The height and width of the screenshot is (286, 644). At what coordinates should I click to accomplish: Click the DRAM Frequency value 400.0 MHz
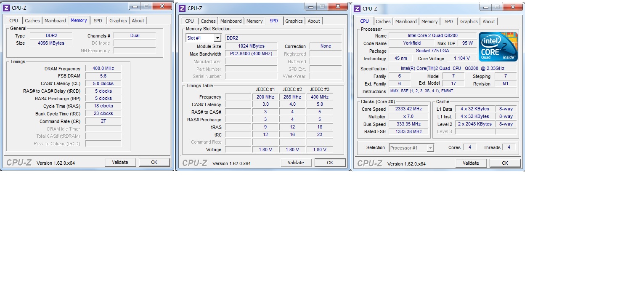tap(103, 68)
